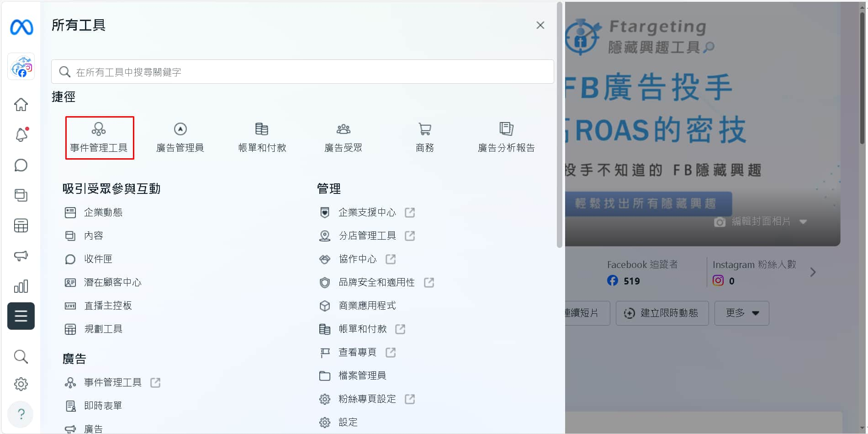Go to Home via house icon
The image size is (868, 434).
coord(21,105)
